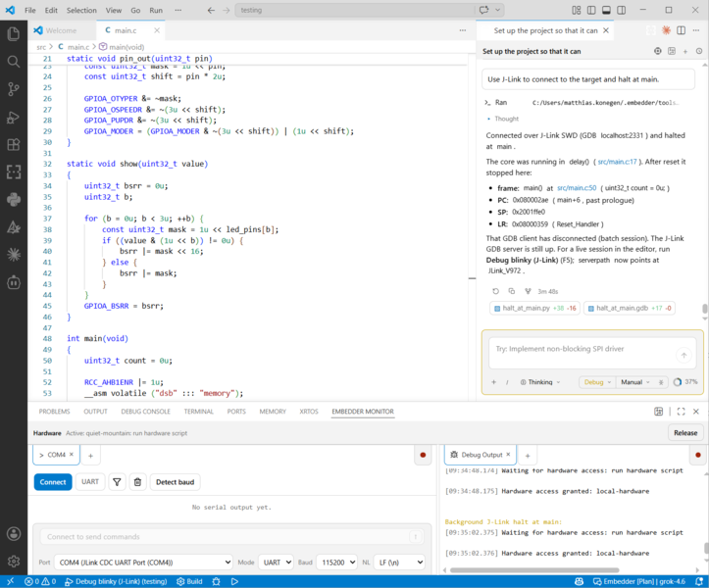Click the Detect baud button
Screen dimensions: 709x588
click(x=175, y=482)
